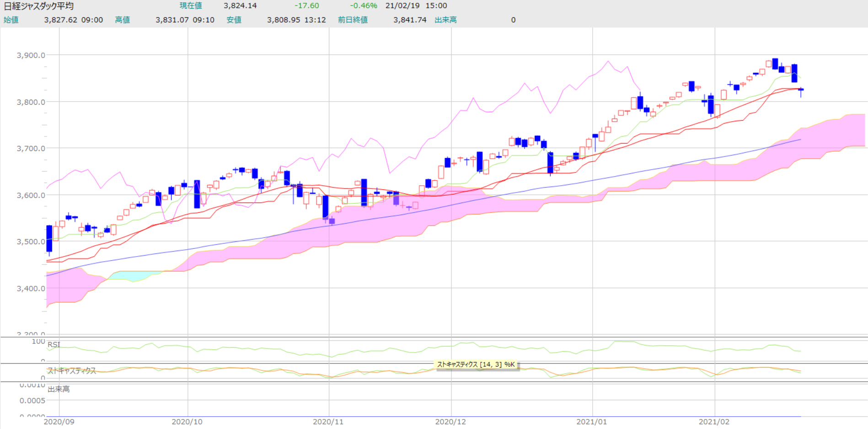The height and width of the screenshot is (429, 868).
Task: Click the 2020/09 date axis label
Action: [x=59, y=422]
